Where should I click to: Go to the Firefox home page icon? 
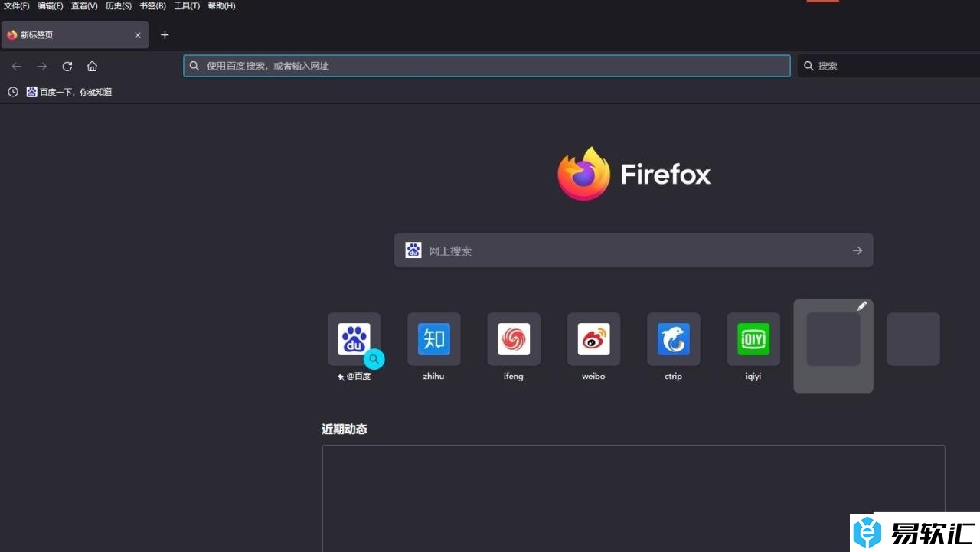tap(92, 67)
